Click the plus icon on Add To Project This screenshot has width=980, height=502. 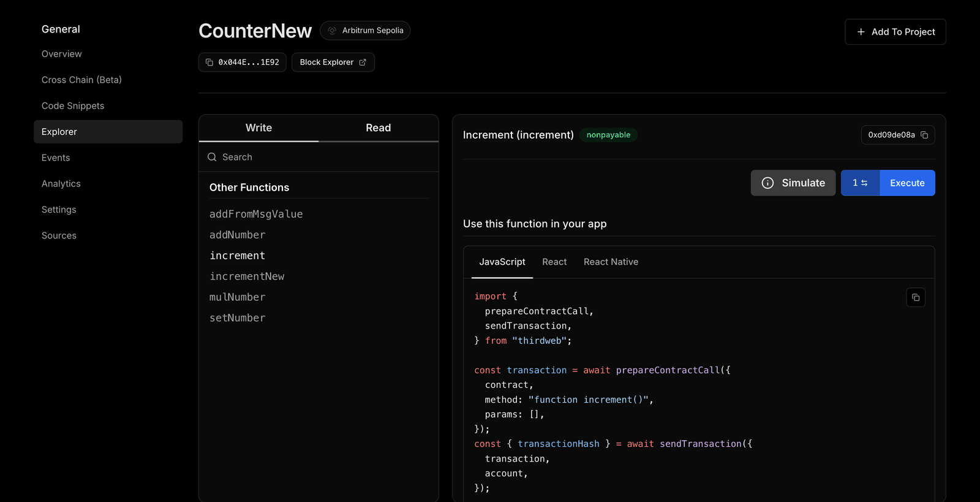point(861,32)
